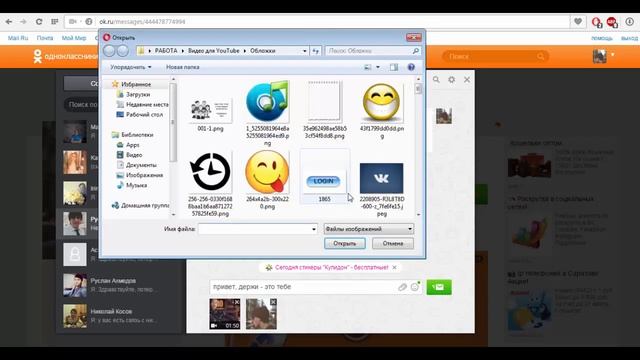Click the paperclip attach icon
Viewport: 640px width, 360px height.
point(402,287)
